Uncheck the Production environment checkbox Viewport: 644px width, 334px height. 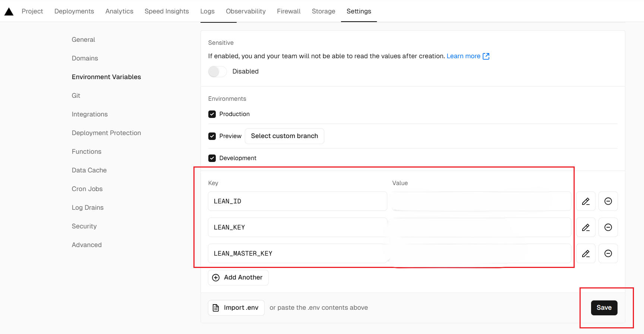pyautogui.click(x=212, y=114)
